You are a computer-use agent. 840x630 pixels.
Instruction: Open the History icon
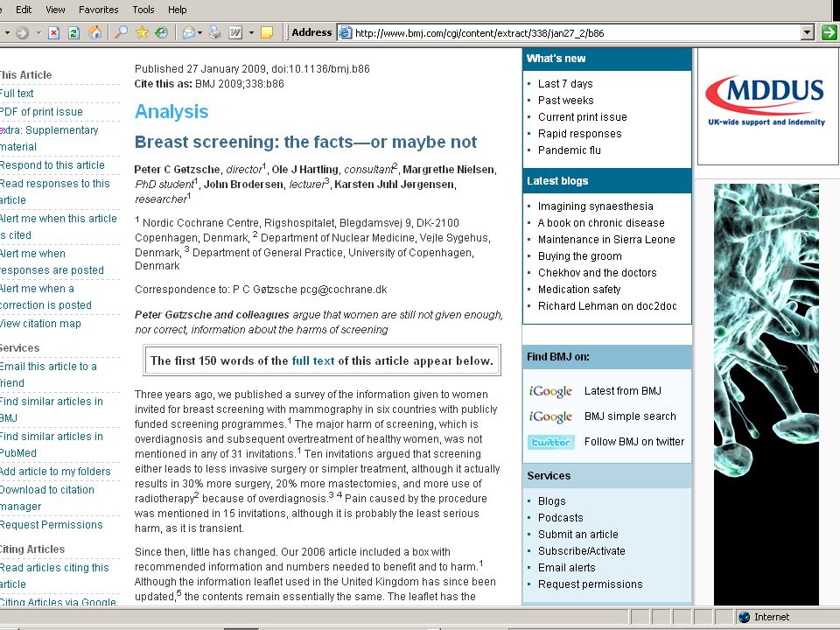[x=161, y=33]
